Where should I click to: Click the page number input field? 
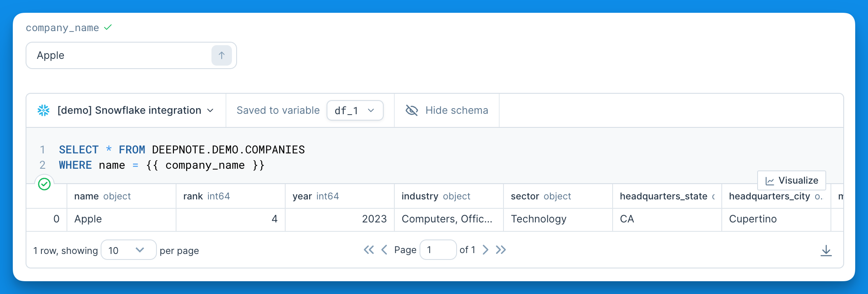click(438, 250)
